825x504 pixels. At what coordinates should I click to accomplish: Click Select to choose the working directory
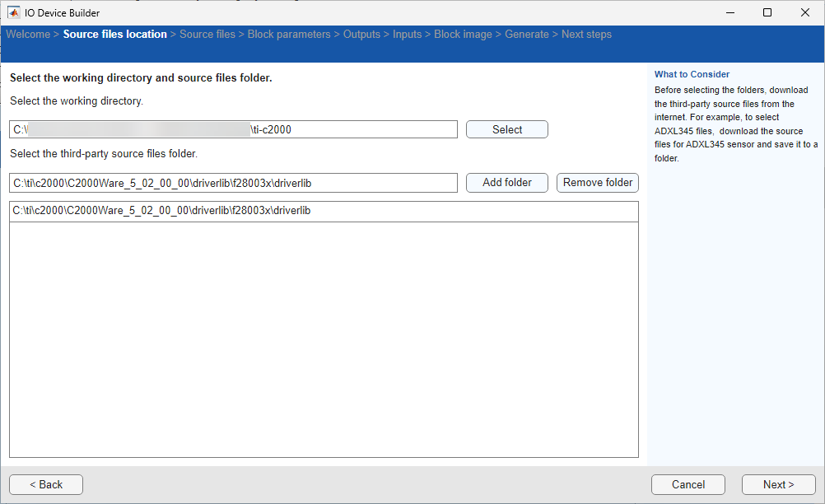click(x=506, y=129)
